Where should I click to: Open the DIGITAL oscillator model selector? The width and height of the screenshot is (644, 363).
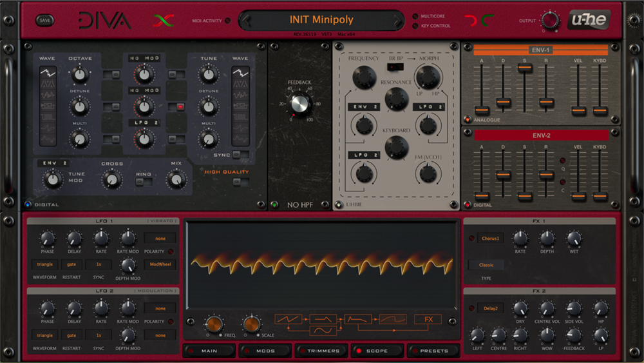[x=46, y=205]
